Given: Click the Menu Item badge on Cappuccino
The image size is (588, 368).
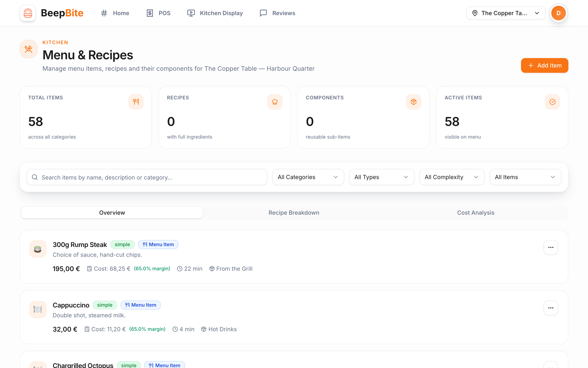Looking at the screenshot, I should [141, 305].
